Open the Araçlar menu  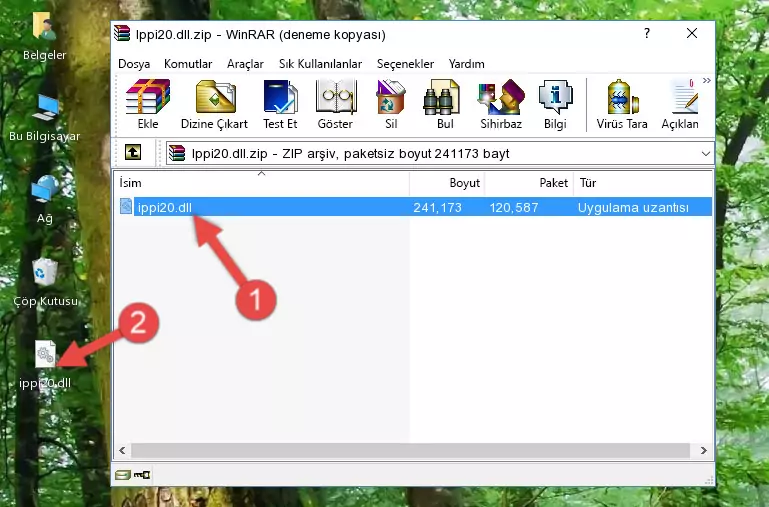[x=245, y=64]
